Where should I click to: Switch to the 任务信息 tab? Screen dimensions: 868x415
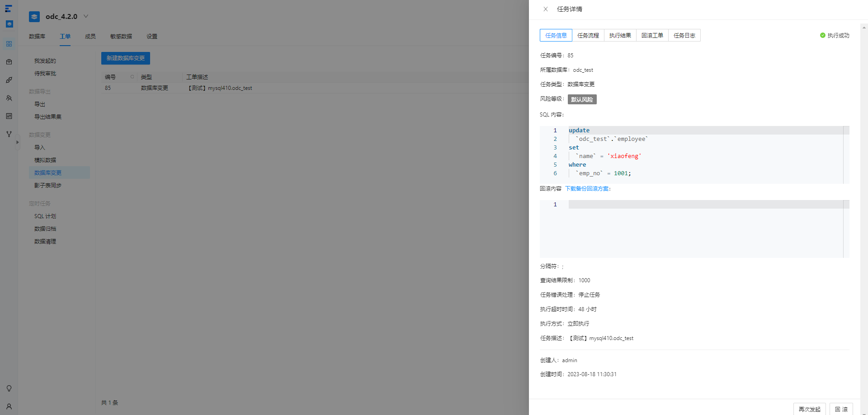[x=556, y=35]
